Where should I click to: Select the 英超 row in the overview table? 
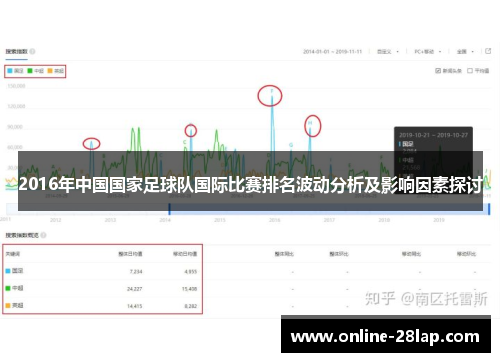pyautogui.click(x=248, y=305)
